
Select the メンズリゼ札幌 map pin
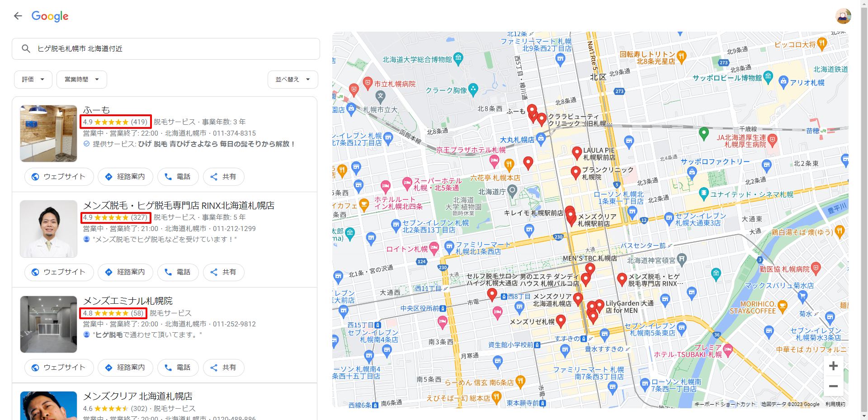coord(561,321)
